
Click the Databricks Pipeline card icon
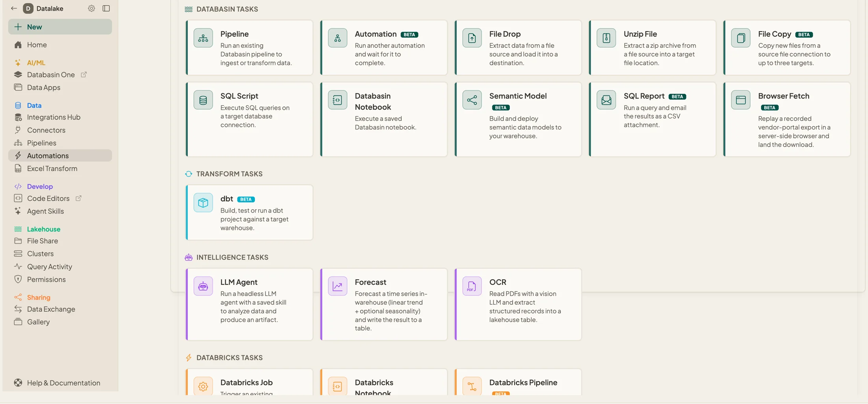(472, 386)
